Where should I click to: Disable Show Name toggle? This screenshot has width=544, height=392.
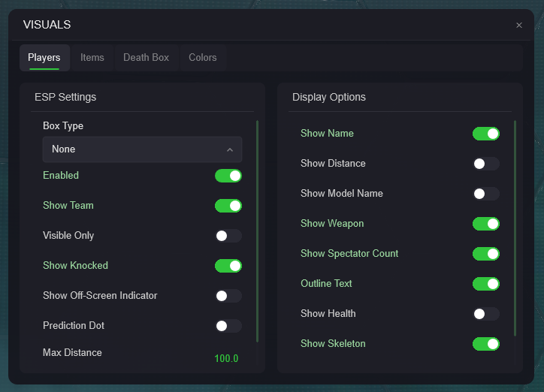[486, 134]
